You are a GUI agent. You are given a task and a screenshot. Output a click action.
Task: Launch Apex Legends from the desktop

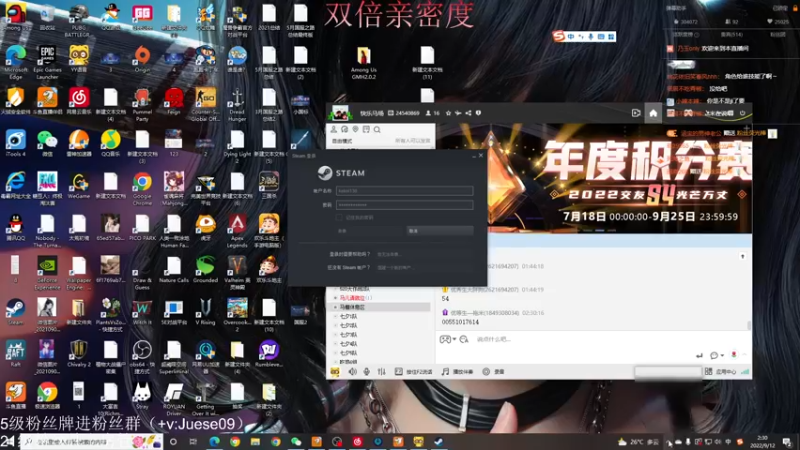tap(237, 231)
